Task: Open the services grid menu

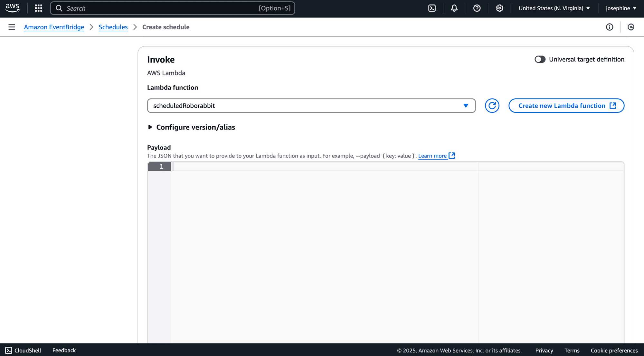Action: (38, 8)
